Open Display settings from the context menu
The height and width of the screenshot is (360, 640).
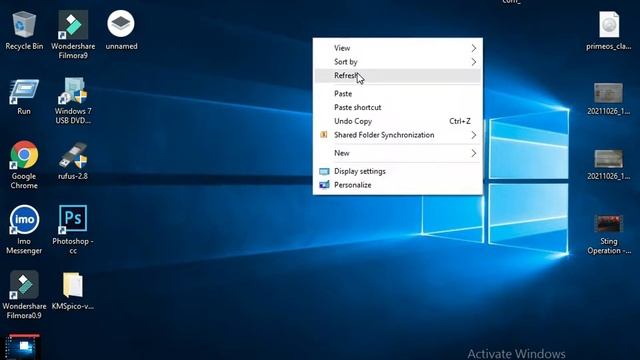click(398, 171)
